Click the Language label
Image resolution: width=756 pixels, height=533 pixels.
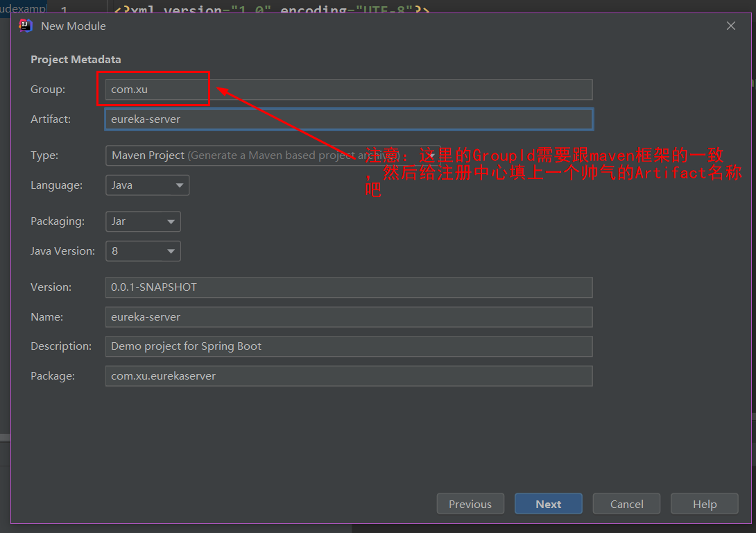click(56, 185)
